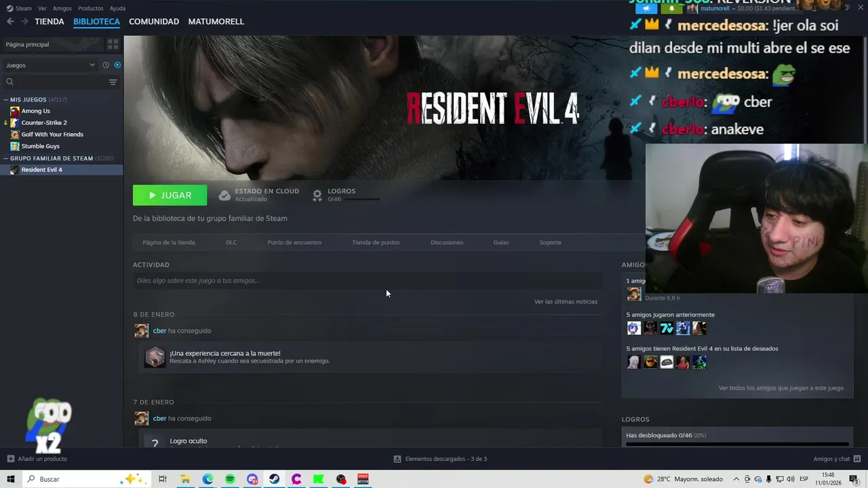Open Spotify from the taskbar
Viewport: 868px width, 488px height.
(230, 479)
